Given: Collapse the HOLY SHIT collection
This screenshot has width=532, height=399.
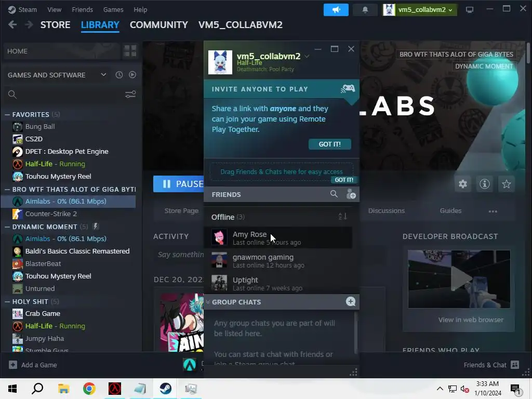Looking at the screenshot, I should tap(7, 302).
